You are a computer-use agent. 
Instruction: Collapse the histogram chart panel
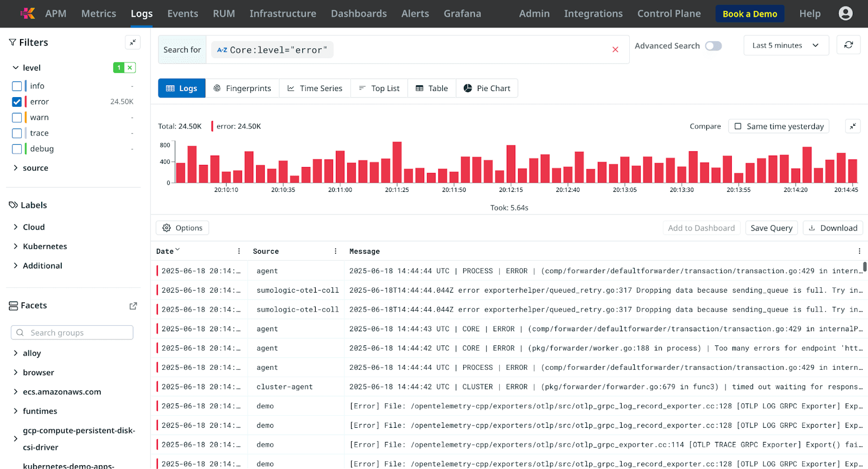click(853, 126)
